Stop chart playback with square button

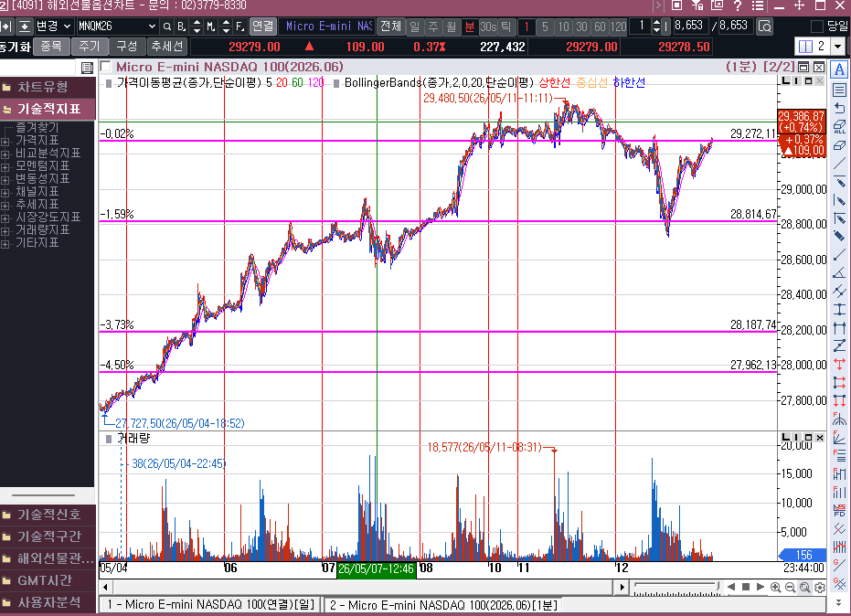pos(746,587)
